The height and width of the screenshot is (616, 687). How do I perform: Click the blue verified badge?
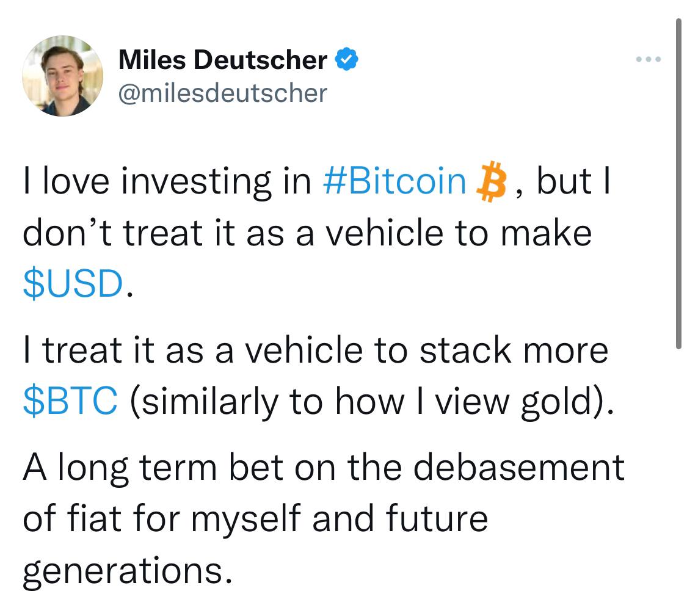[x=347, y=59]
